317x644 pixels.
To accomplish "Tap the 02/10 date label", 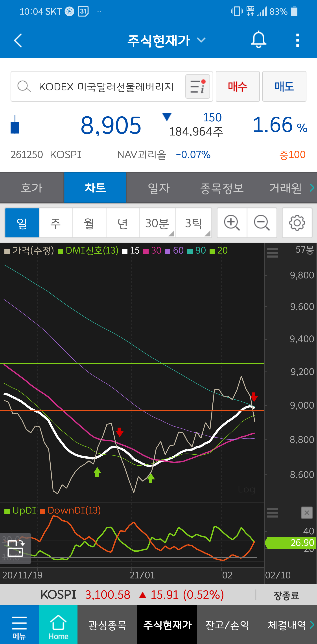I will coord(278,575).
